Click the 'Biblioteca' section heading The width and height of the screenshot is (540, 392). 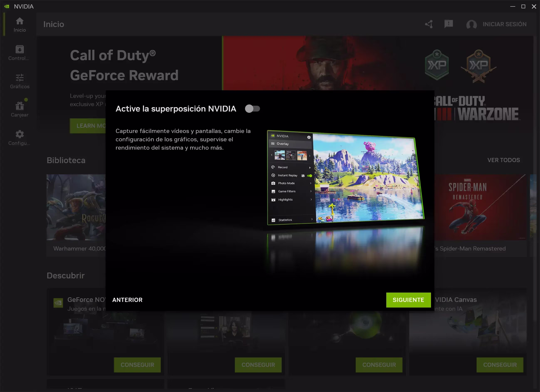pos(66,160)
